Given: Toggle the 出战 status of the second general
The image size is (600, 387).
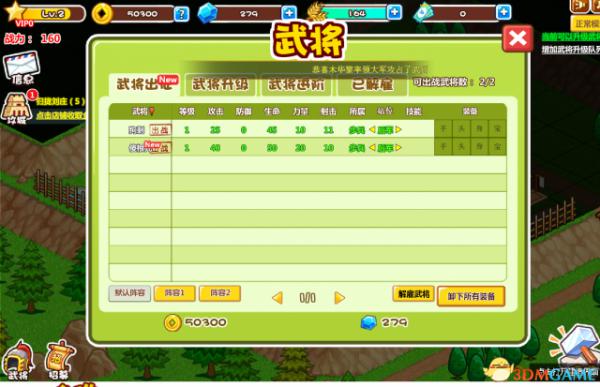Looking at the screenshot, I should coord(160,147).
